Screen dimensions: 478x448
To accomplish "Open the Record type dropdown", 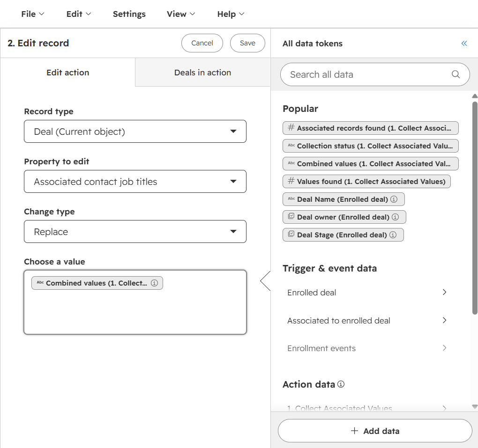I will 135,131.
